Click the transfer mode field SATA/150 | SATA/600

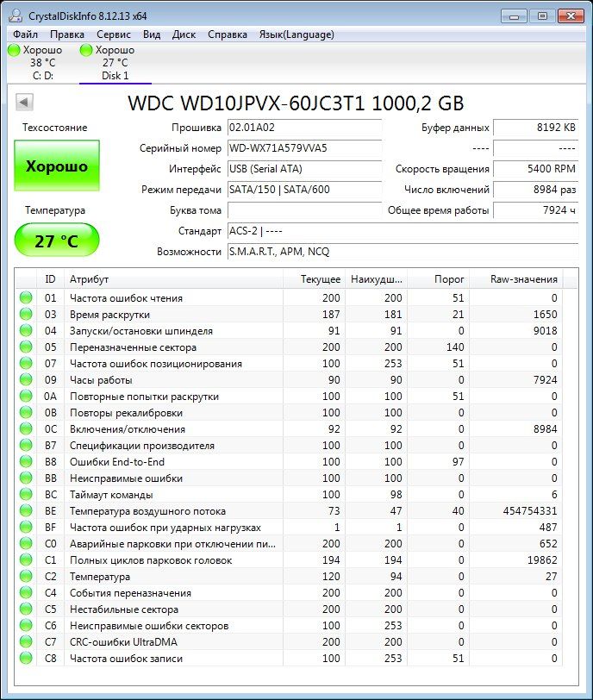click(305, 190)
